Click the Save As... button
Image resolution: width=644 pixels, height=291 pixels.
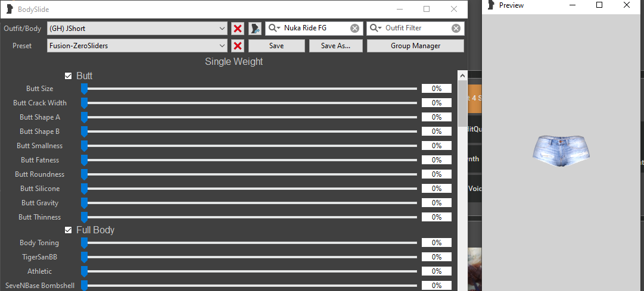tap(336, 46)
